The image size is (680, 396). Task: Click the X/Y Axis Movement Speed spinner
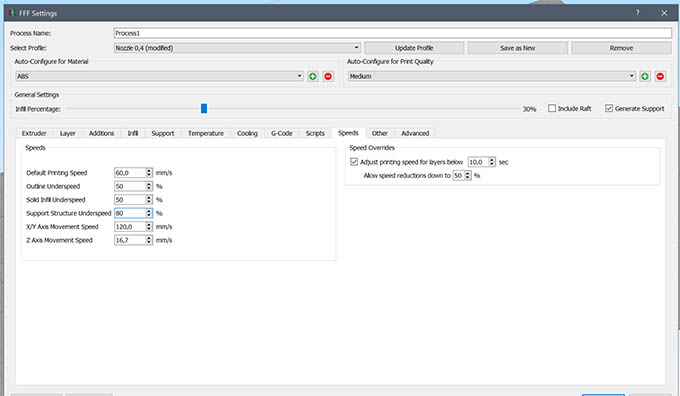149,226
